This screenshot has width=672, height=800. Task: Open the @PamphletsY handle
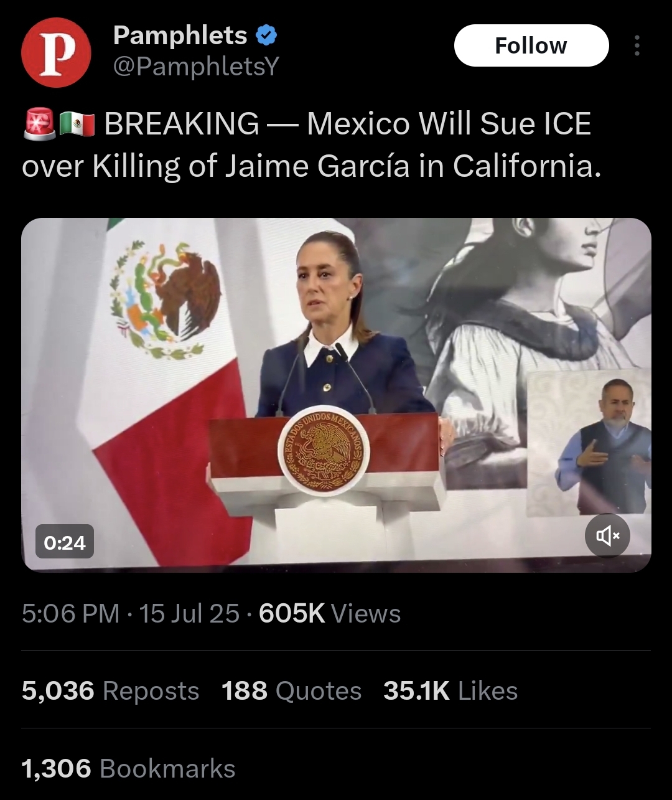point(196,67)
